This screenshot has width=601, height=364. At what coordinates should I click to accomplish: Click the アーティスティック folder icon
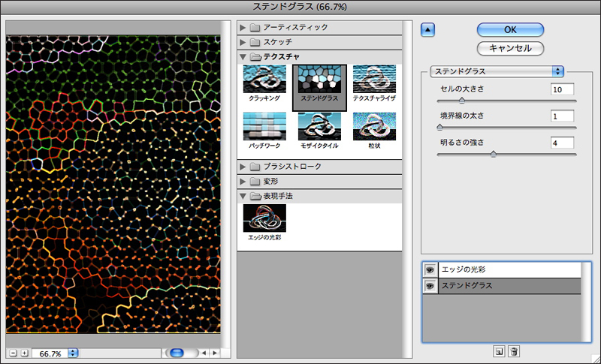click(x=255, y=28)
